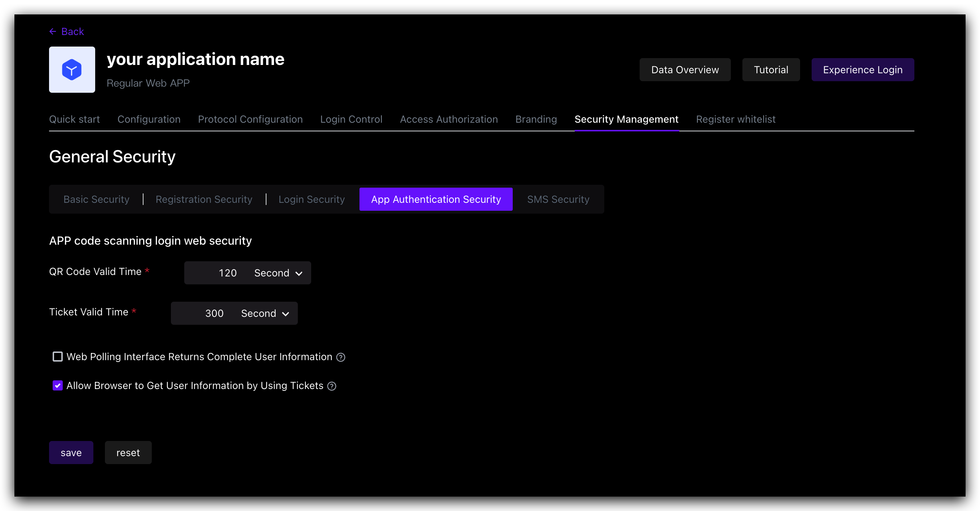Enable Web Polling Interface Returns Complete User Information
The width and height of the screenshot is (980, 511).
pos(57,357)
